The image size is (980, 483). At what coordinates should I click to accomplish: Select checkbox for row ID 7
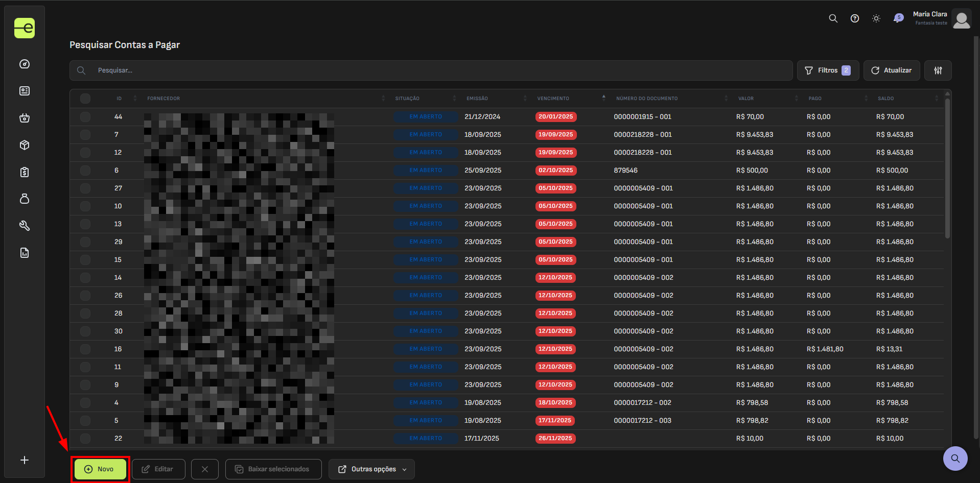click(x=85, y=135)
